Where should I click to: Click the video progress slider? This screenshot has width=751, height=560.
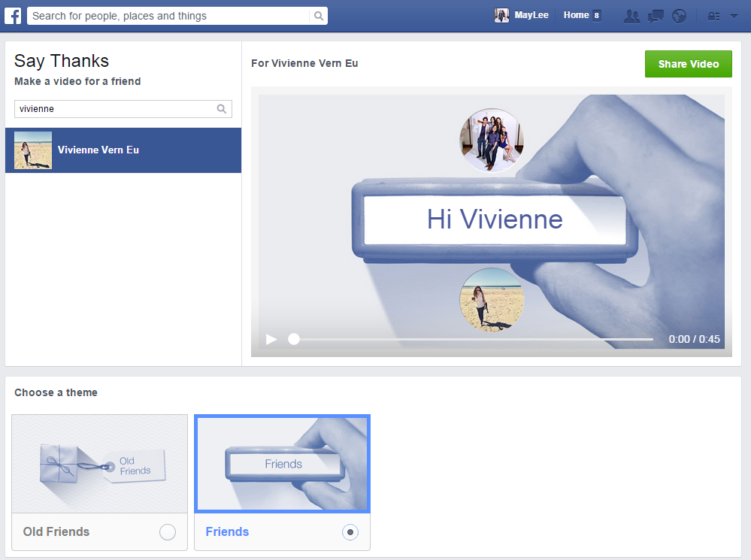pyautogui.click(x=472, y=339)
